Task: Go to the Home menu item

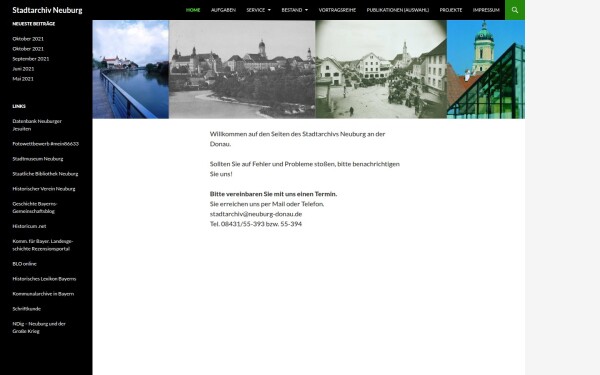Action: (193, 10)
